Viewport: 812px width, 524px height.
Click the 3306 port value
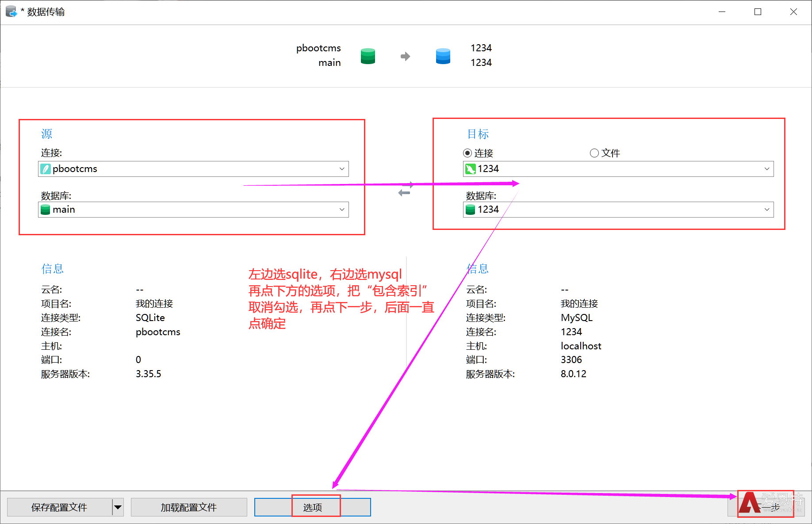571,360
